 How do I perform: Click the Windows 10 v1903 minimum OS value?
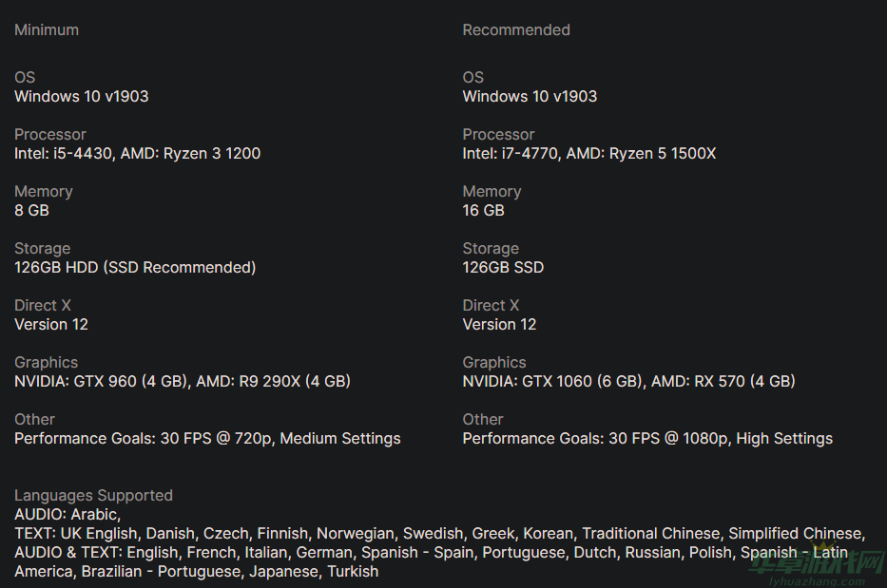coord(82,97)
